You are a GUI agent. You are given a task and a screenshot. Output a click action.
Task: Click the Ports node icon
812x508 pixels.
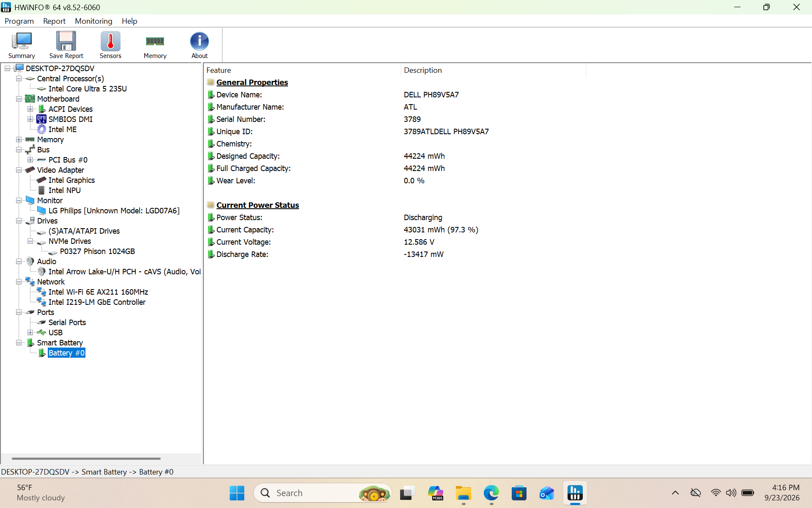point(30,312)
